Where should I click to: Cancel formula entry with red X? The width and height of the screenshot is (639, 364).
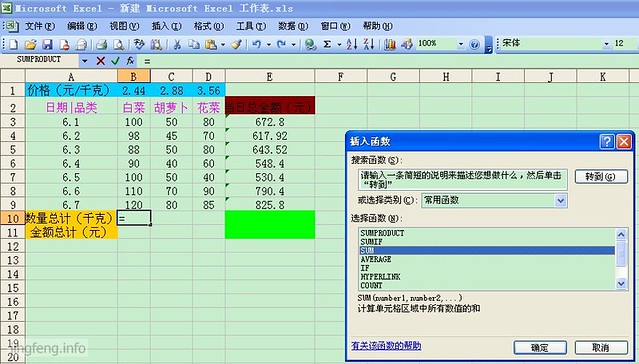(x=101, y=61)
